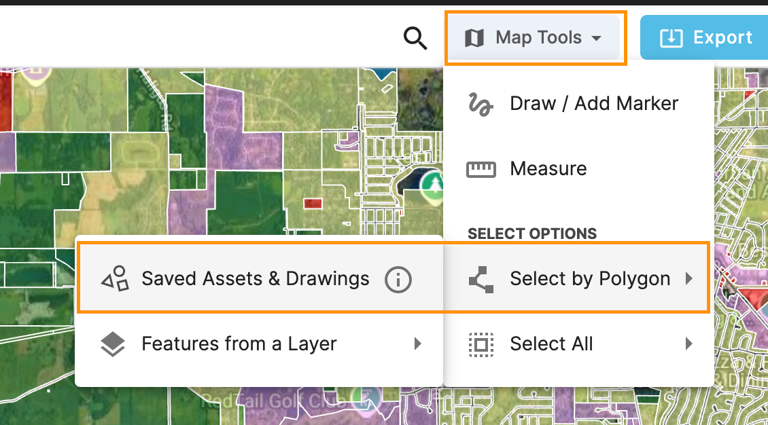Click the polygon nodes icon
This screenshot has width=768, height=425.
(x=481, y=280)
